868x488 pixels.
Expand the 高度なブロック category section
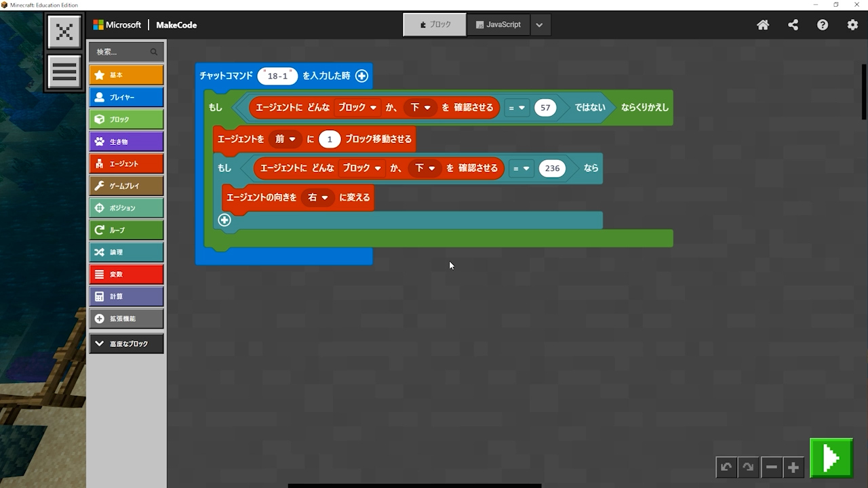(126, 344)
